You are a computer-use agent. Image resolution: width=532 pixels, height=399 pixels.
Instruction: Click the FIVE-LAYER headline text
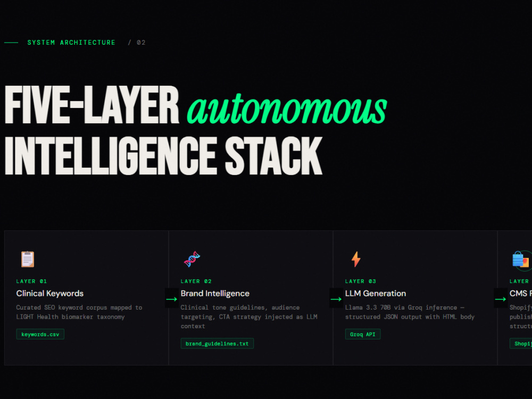(x=92, y=105)
